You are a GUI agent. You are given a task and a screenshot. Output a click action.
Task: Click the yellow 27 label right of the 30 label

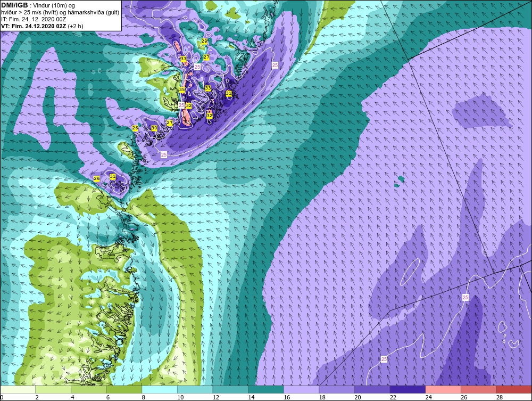pyautogui.click(x=170, y=123)
